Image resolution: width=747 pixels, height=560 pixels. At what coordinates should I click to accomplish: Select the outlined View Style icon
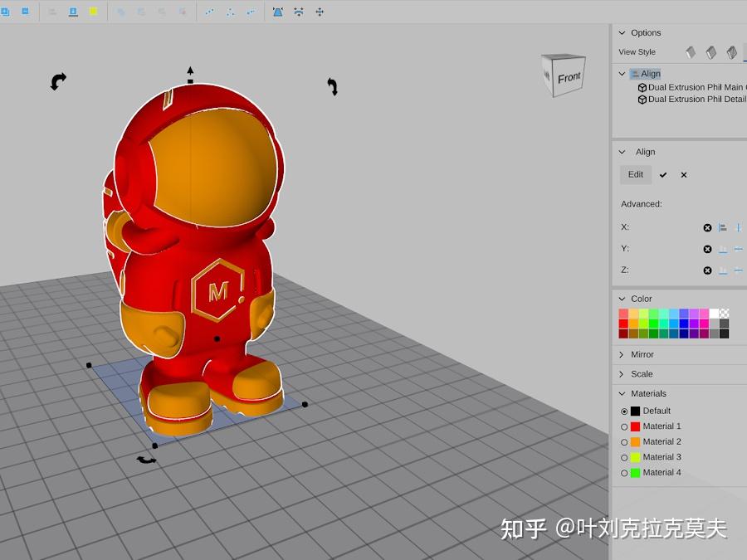[x=730, y=51]
